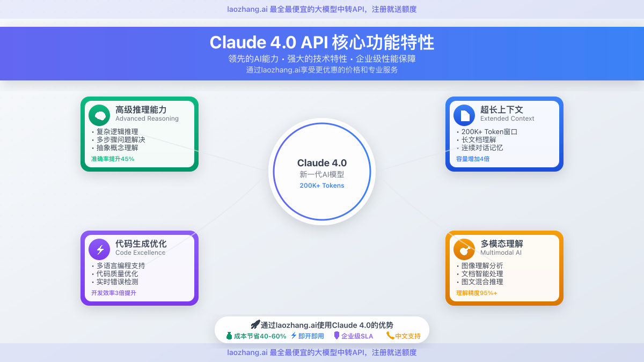Click the orange phone icon beside 中文支持
Screen dimensions: 644x362
click(x=390, y=336)
